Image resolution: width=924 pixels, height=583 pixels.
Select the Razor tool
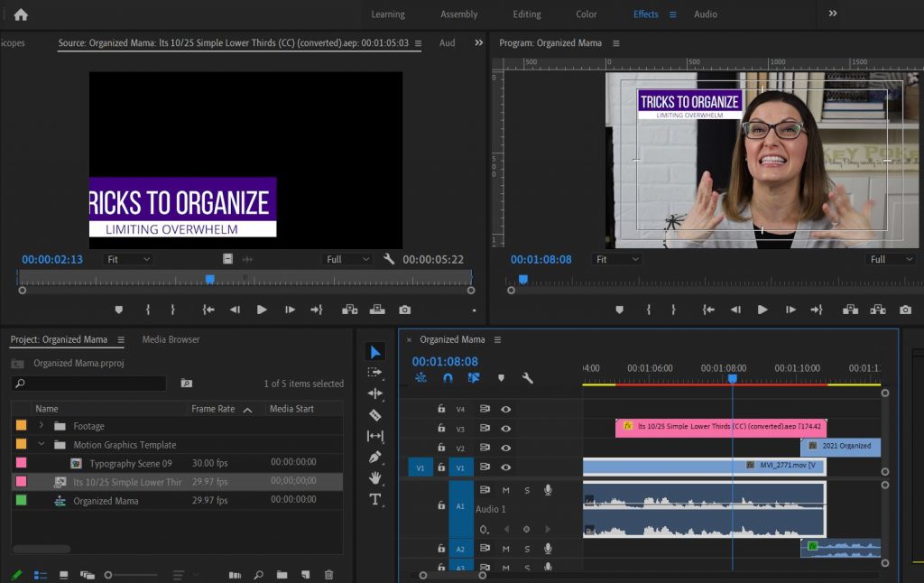click(374, 415)
